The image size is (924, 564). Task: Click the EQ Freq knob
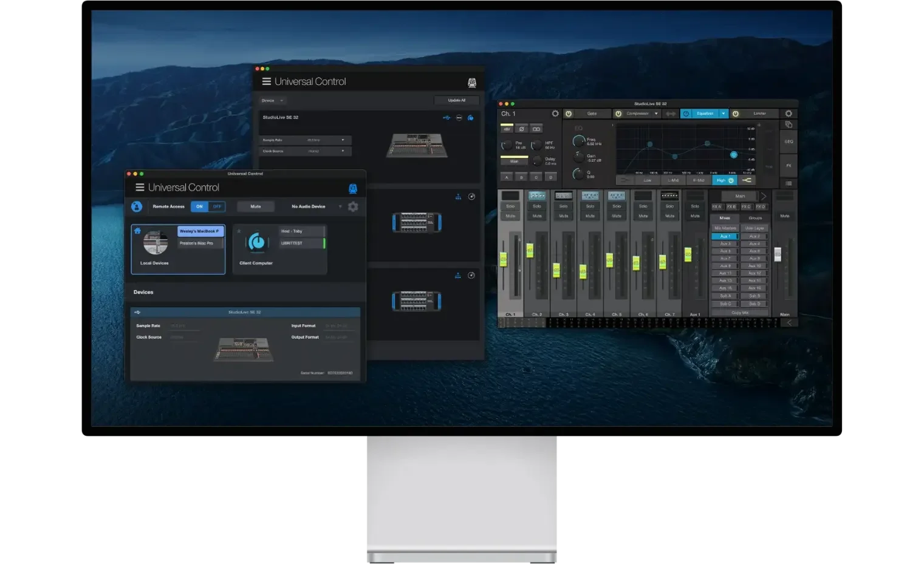click(579, 141)
